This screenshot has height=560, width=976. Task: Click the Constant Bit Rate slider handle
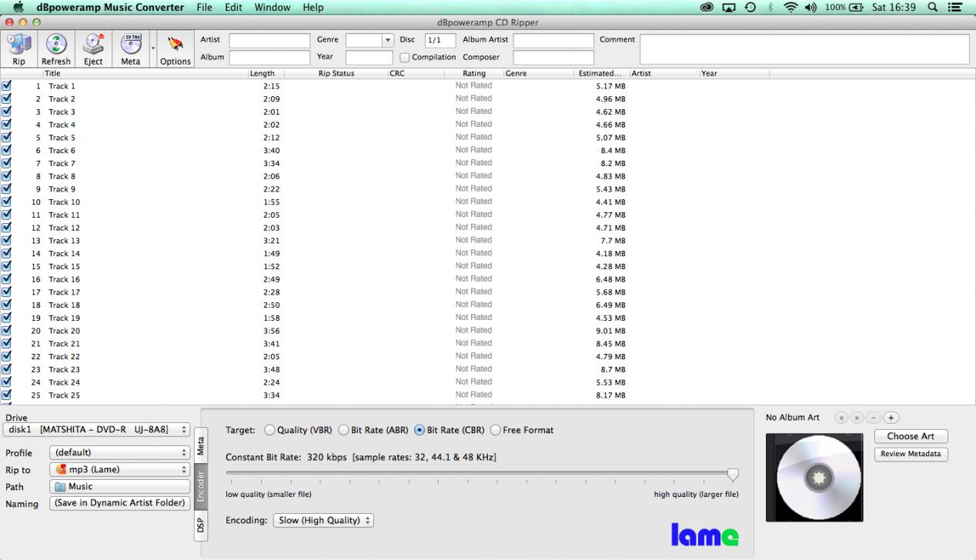click(733, 475)
